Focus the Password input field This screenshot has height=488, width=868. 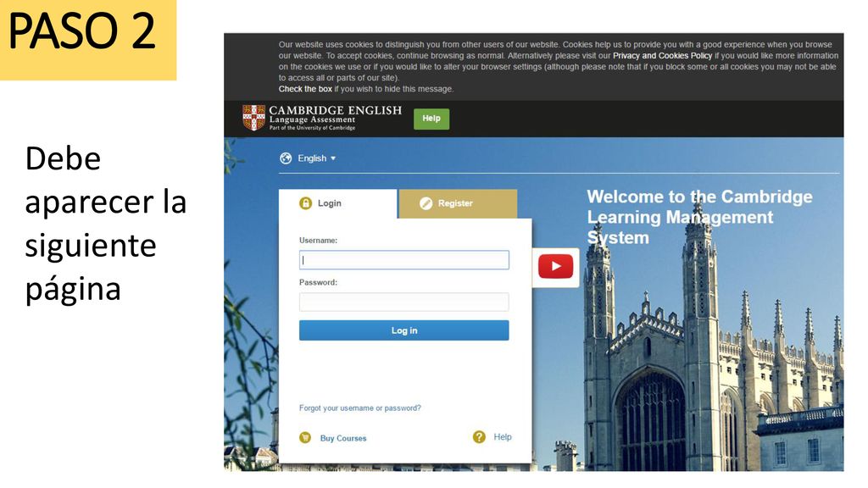(x=404, y=302)
